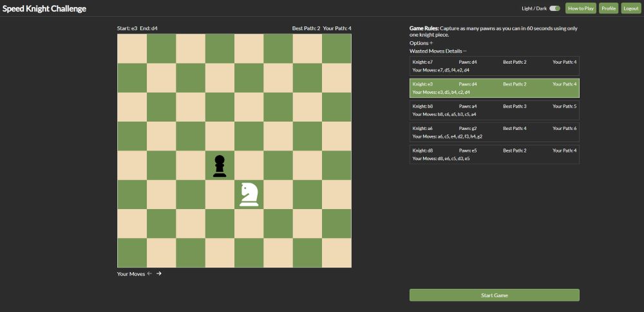644x312 pixels.
Task: Click the d5 square on the chessboard
Action: pos(220,136)
